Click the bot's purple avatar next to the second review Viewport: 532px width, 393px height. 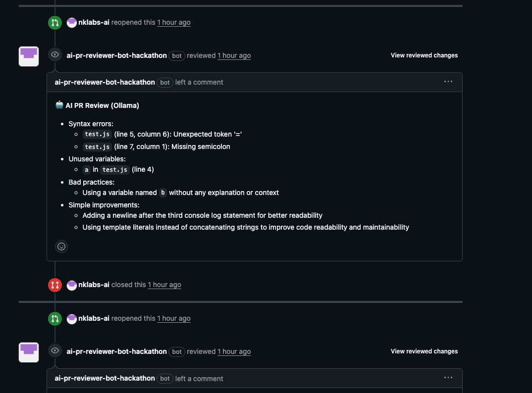click(x=28, y=352)
